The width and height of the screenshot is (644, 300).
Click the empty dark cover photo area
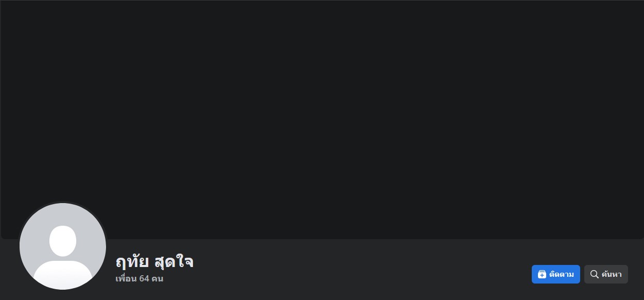322,120
